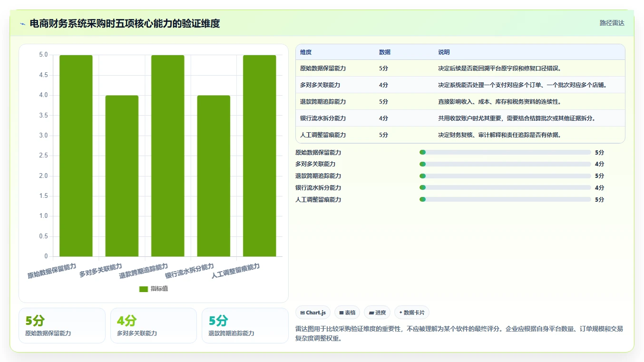The height and width of the screenshot is (362, 644).
Task: Click the 退款跨期追踪能力 progress bar
Action: [x=505, y=176]
